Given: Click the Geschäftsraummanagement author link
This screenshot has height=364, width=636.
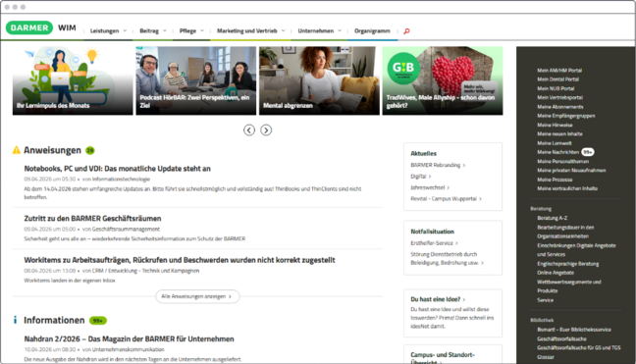Looking at the screenshot, I should click(126, 229).
